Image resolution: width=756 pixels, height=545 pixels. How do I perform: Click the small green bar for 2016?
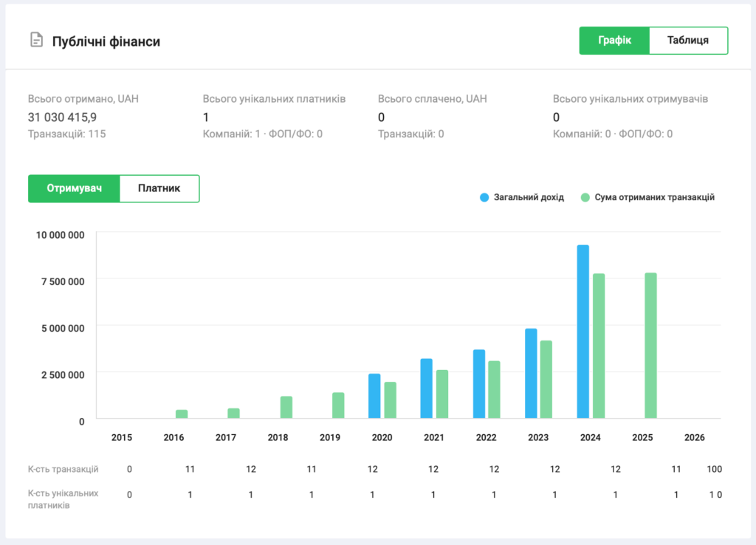point(182,414)
